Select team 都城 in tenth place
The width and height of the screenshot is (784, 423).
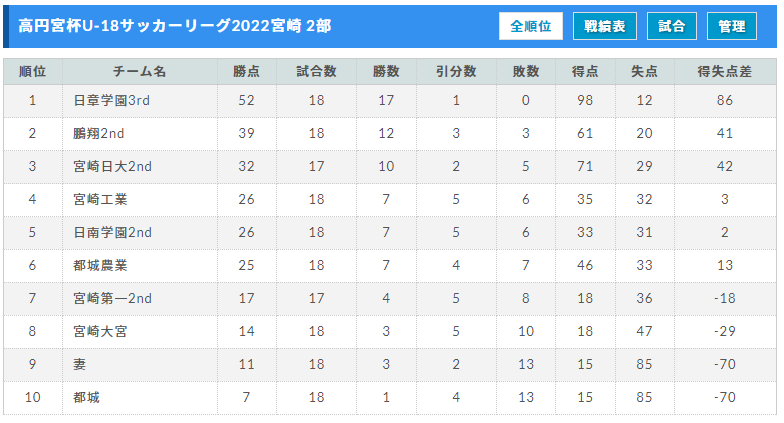(86, 398)
